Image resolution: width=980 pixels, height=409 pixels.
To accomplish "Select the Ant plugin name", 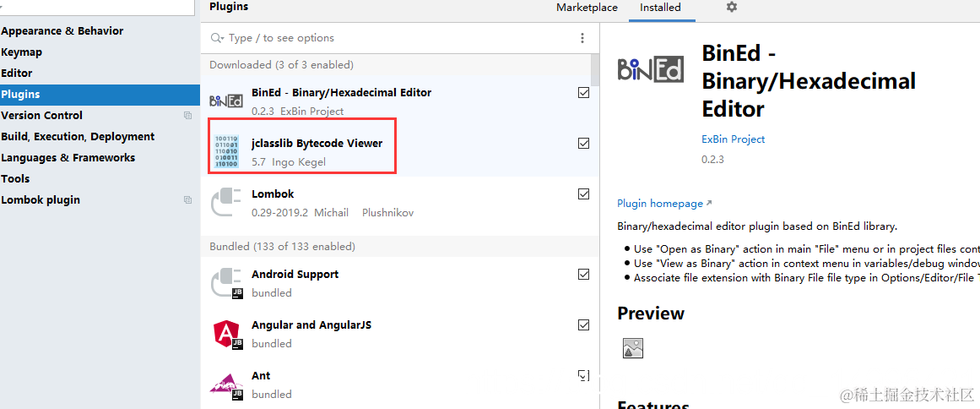I will coord(261,375).
